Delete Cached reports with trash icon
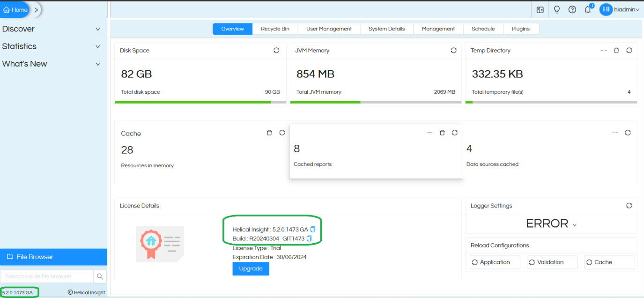 (442, 133)
